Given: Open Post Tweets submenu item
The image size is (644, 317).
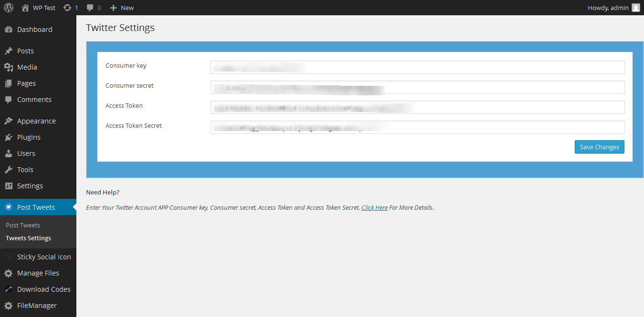Looking at the screenshot, I should click(x=23, y=225).
